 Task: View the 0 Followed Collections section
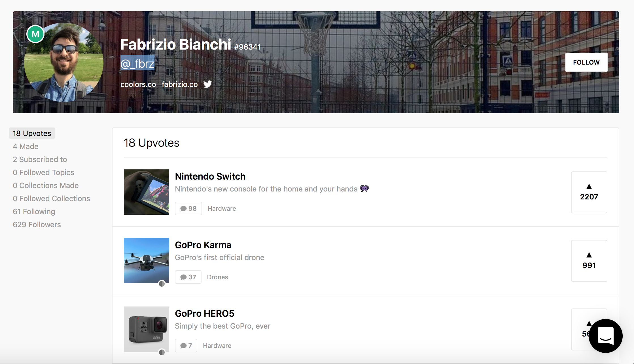[x=51, y=198]
